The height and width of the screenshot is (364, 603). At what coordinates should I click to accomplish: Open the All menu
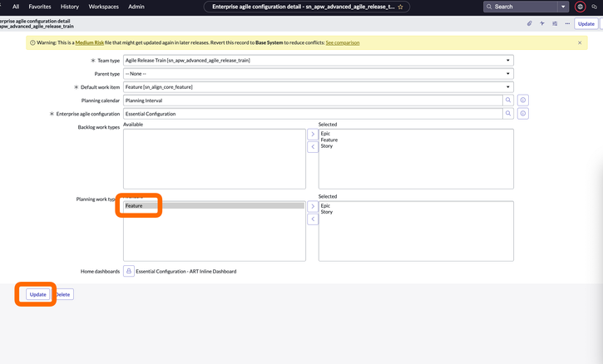(16, 7)
